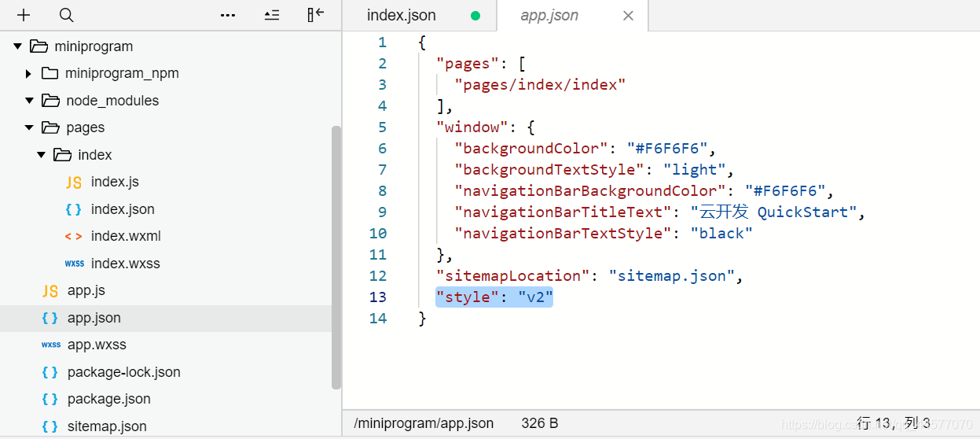Collapse the miniprogram folder arrow

(17, 46)
